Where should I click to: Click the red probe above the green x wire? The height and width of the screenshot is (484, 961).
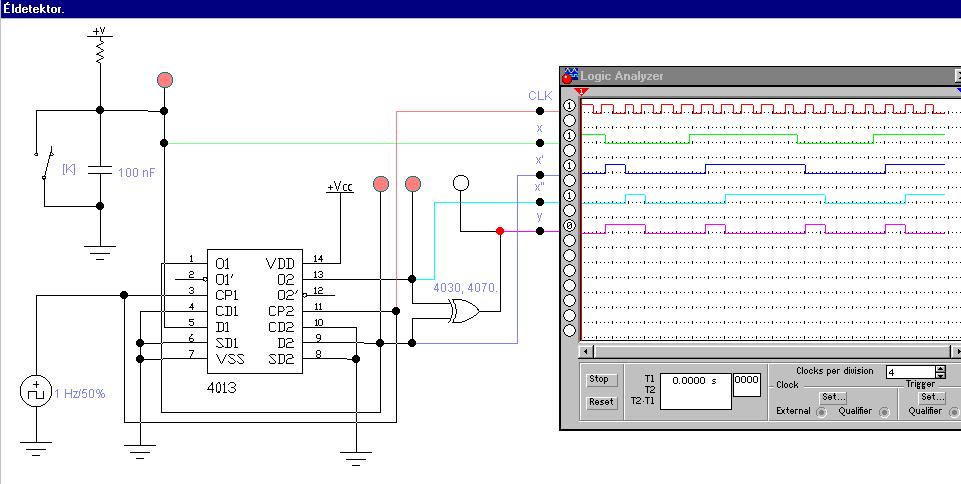coord(164,80)
